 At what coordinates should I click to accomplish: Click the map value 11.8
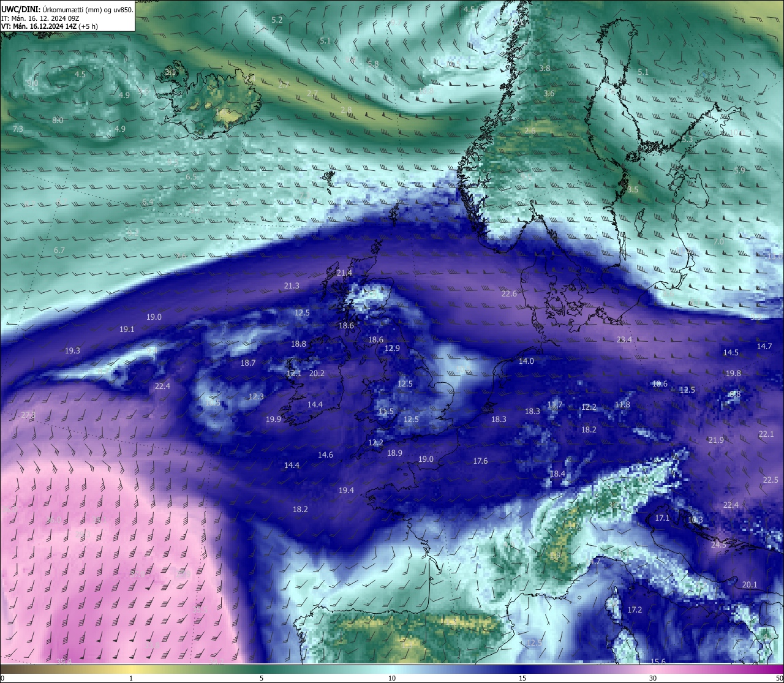pyautogui.click(x=622, y=405)
